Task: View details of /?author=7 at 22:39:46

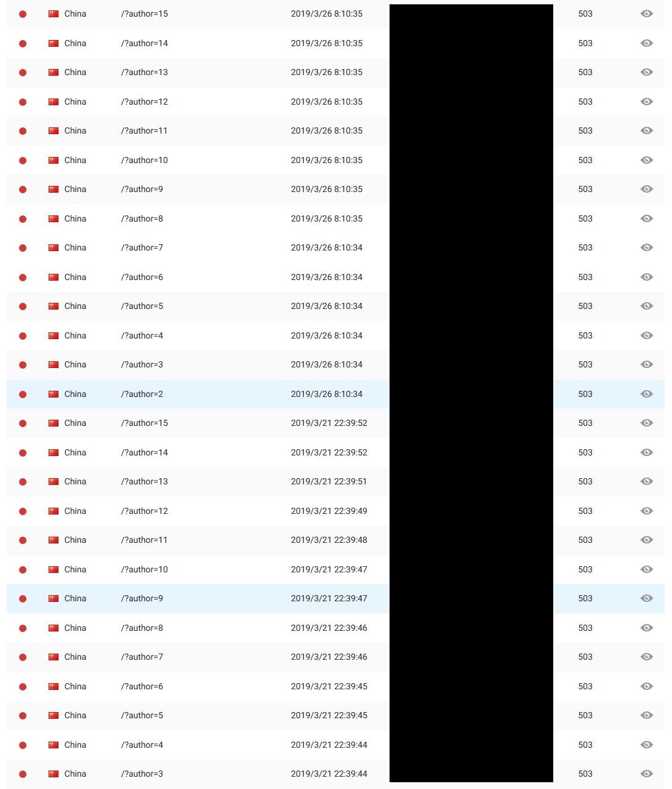Action: point(646,657)
